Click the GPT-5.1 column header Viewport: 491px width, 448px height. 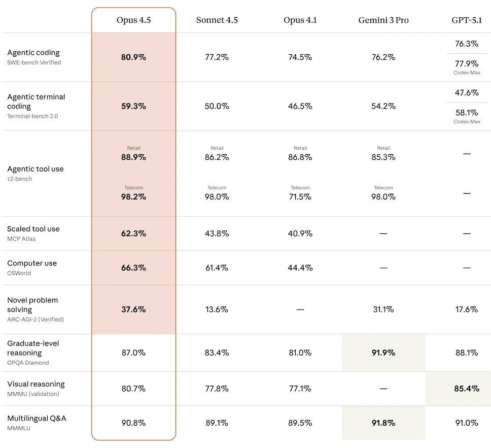coord(466,20)
